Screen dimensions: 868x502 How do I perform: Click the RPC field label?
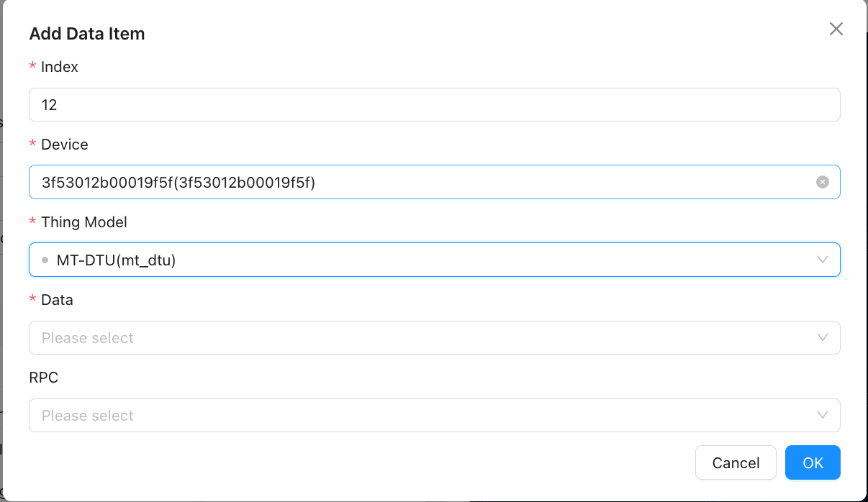coord(44,378)
